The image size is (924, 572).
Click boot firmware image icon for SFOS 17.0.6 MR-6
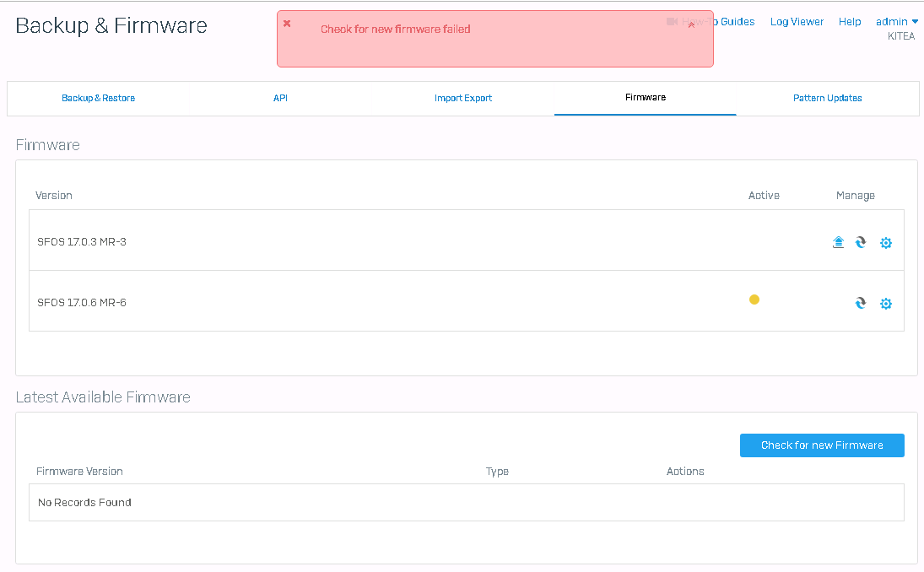coord(861,304)
